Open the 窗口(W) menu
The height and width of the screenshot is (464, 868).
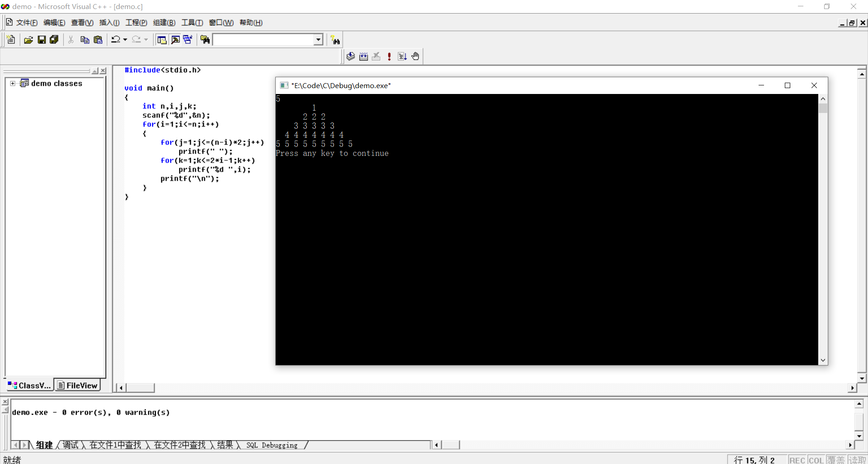point(221,23)
